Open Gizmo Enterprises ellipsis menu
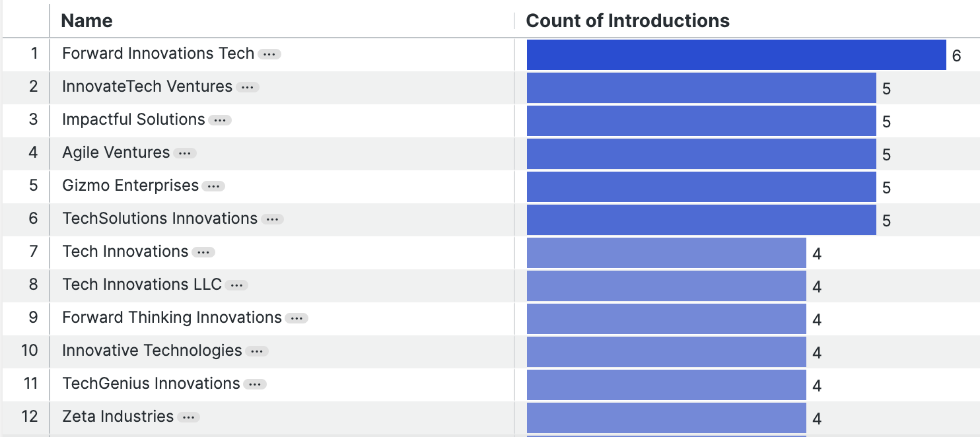The width and height of the screenshot is (980, 437). [213, 186]
